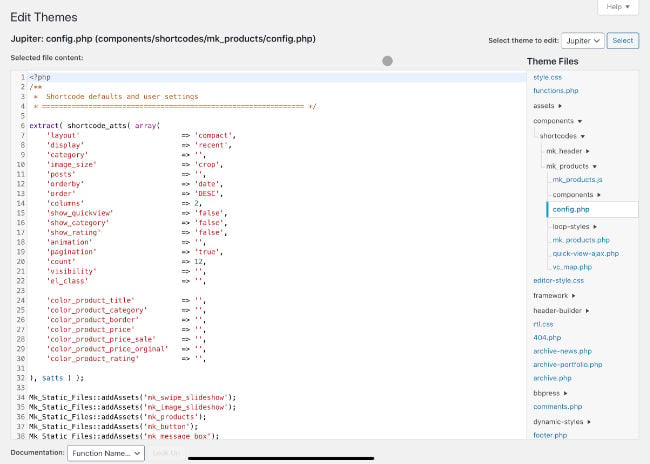The width and height of the screenshot is (650, 464).
Task: Open functions.php file
Action: tap(555, 90)
